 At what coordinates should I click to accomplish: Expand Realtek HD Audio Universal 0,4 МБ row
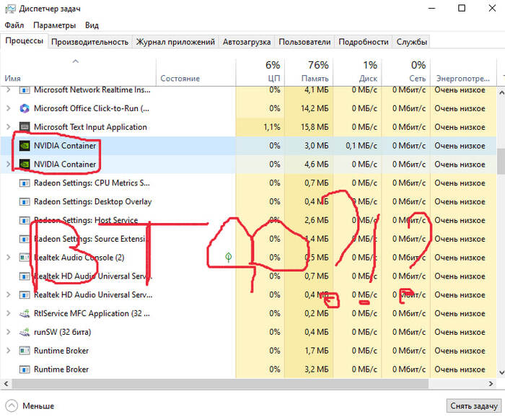click(9, 294)
